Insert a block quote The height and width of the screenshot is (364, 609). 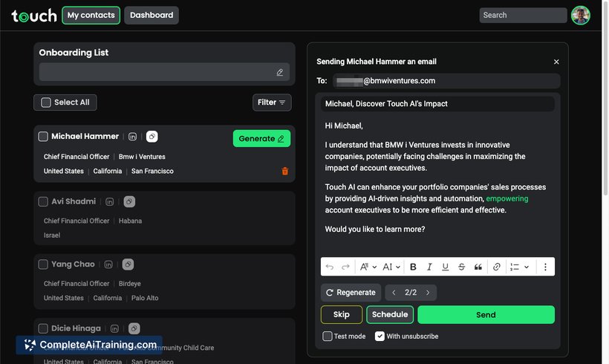coord(478,267)
